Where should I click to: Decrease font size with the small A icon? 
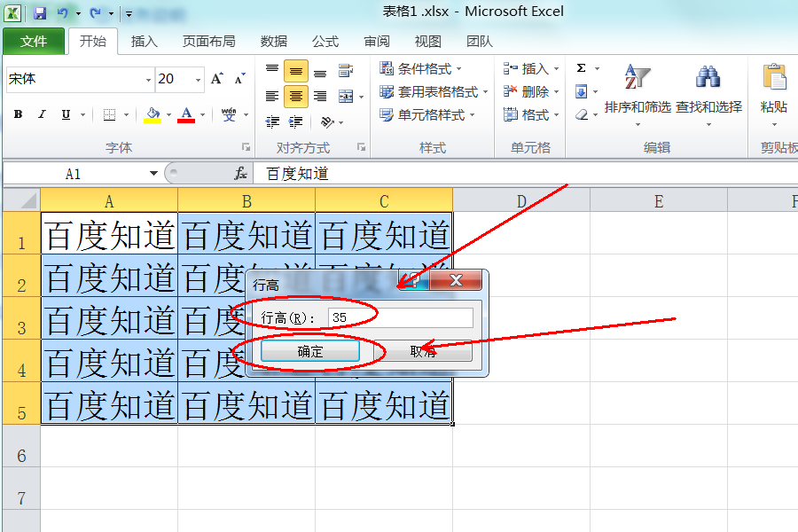tap(239, 79)
